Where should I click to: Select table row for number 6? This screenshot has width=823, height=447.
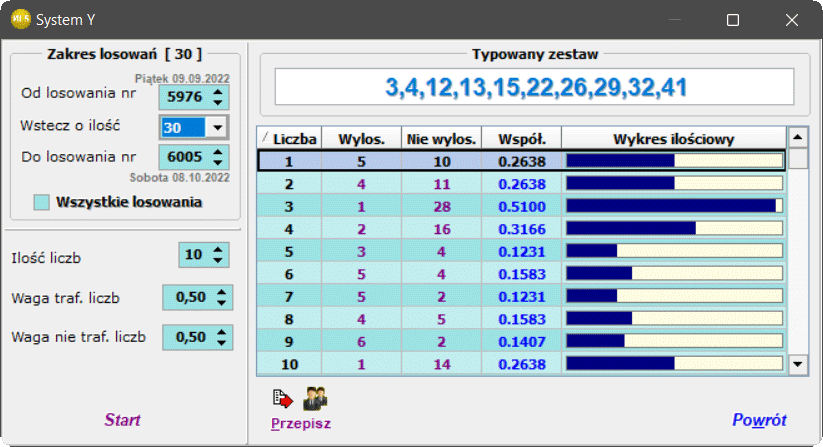(x=522, y=274)
